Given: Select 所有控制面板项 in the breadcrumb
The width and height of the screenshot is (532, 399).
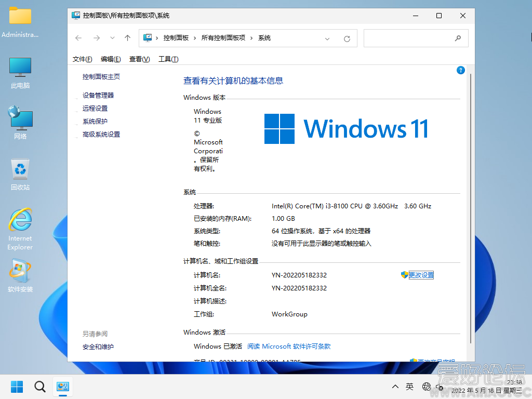Looking at the screenshot, I should pos(223,38).
